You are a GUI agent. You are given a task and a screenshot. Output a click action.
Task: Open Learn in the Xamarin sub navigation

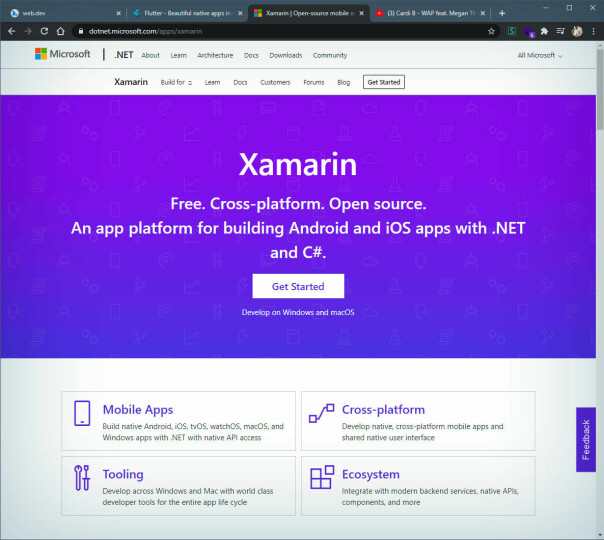(x=212, y=82)
